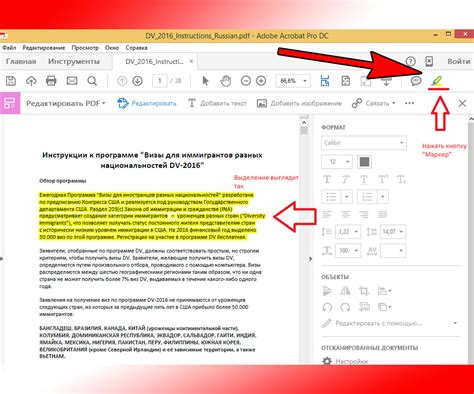
Task: Open the 66,6% zoom level dropdown
Action: 293,81
